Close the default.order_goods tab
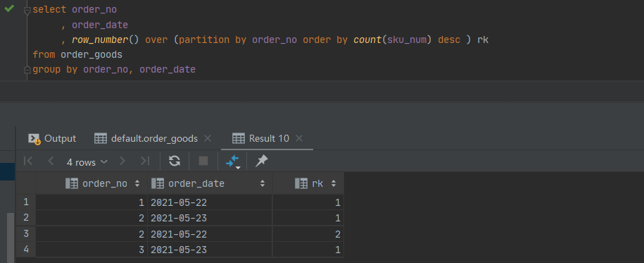 [208, 139]
